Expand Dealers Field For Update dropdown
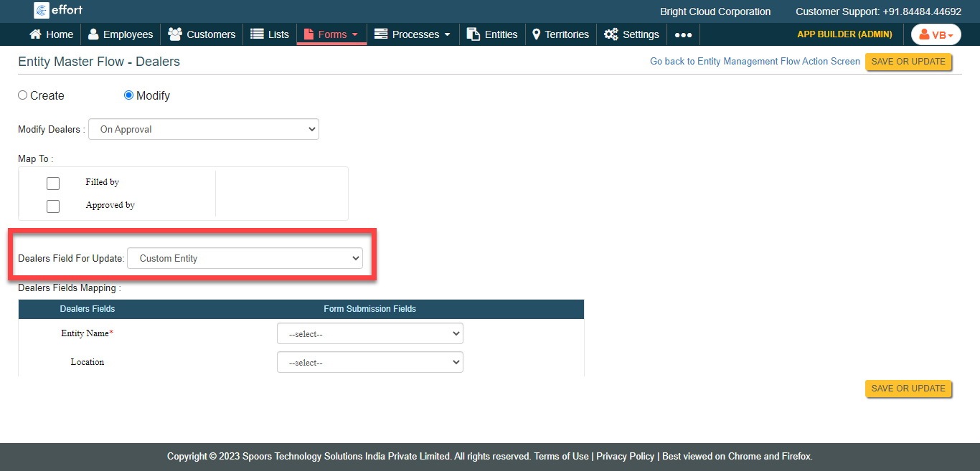 (245, 258)
